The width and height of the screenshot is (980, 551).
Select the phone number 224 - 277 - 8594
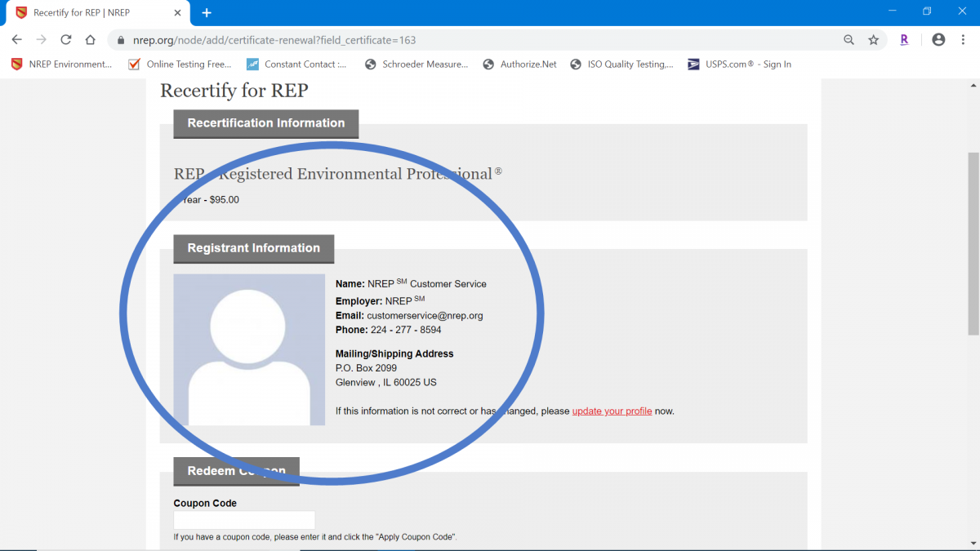[x=406, y=330]
